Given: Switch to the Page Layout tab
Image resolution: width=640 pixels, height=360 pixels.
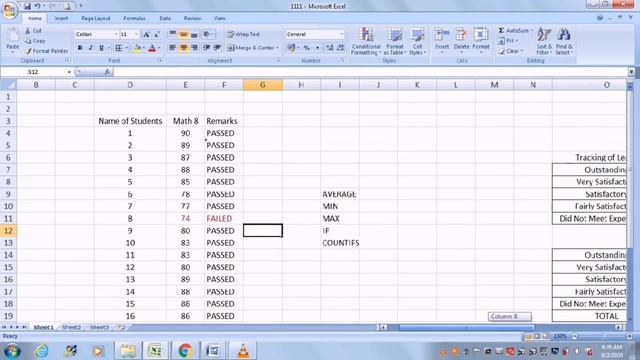Looking at the screenshot, I should (96, 18).
